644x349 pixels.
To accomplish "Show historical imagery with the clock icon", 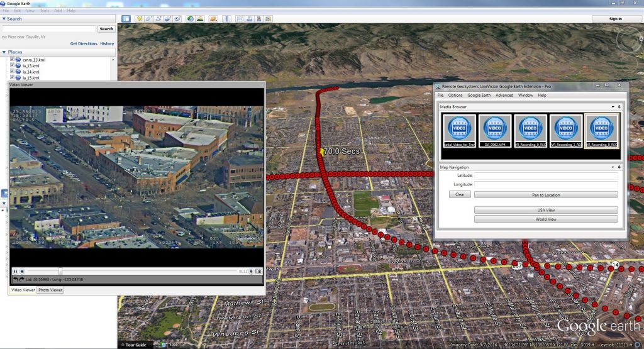I will (190, 19).
